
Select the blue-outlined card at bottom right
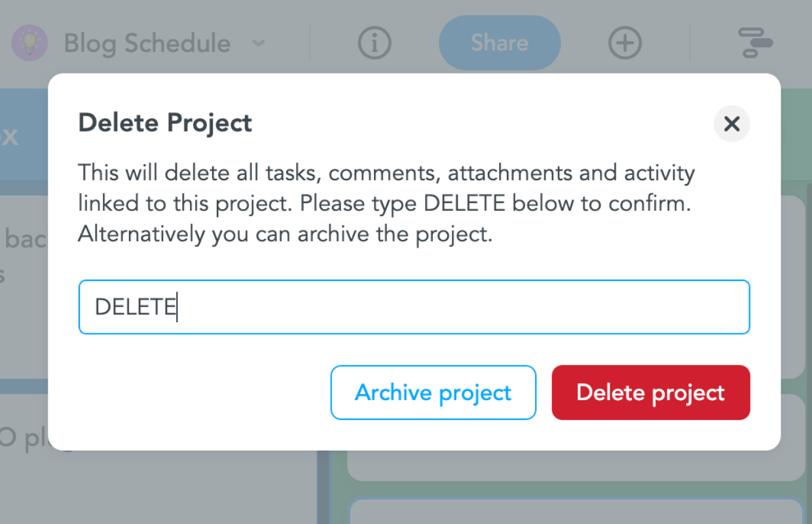point(576,511)
